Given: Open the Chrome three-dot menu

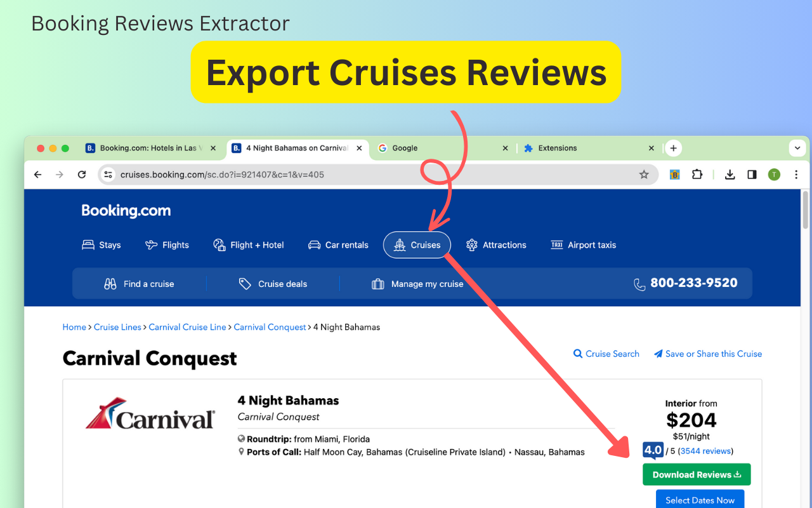Looking at the screenshot, I should [x=796, y=175].
